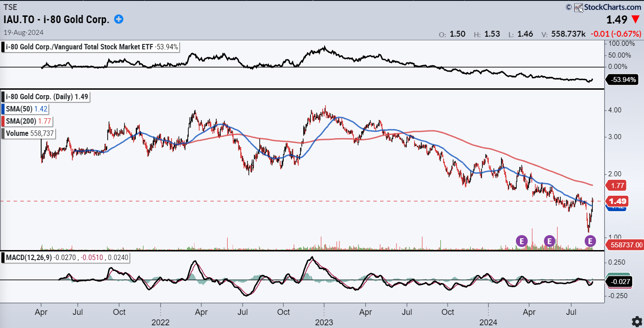644x328 pixels.
Task: Click the leftmost purple E earnings marker
Action: 522,241
